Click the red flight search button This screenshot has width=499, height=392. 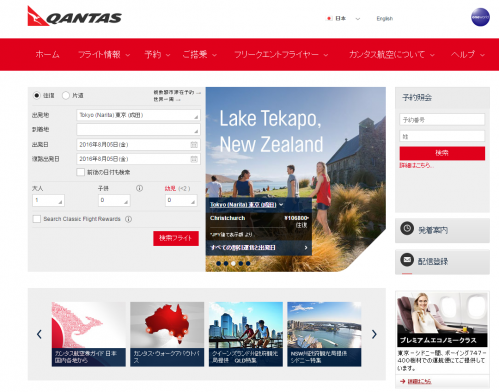tap(176, 238)
